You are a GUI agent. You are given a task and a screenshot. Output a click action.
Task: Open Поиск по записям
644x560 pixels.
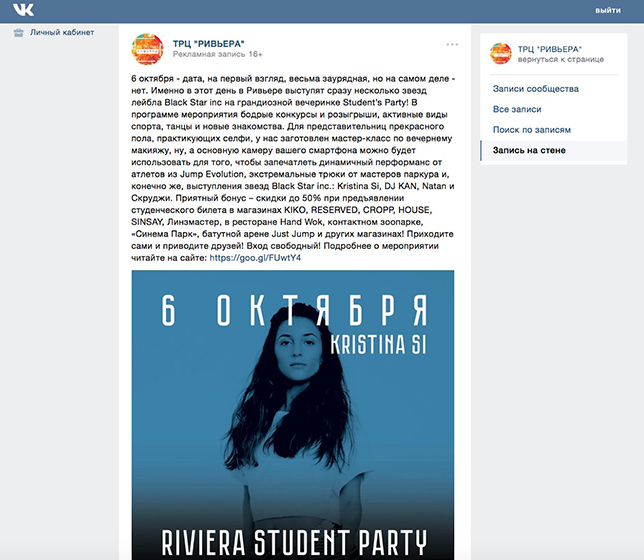[532, 130]
